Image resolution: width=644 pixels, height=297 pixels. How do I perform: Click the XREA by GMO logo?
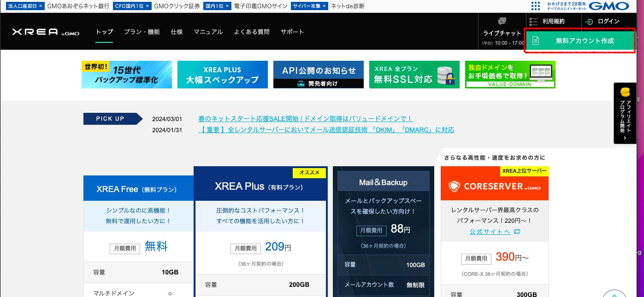[45, 32]
